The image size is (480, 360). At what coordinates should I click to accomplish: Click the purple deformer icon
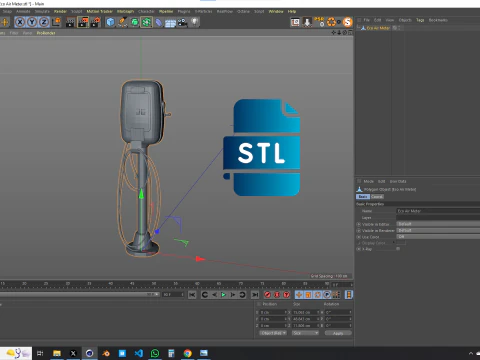[159, 22]
